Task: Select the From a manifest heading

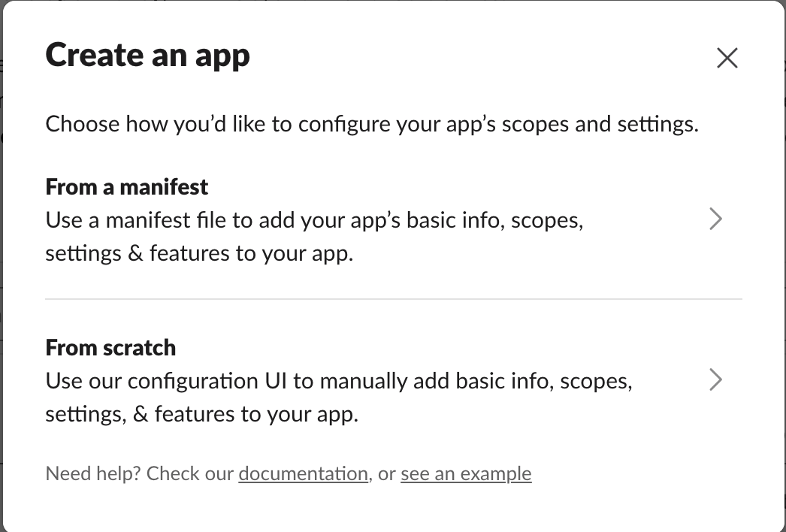Action: (x=127, y=186)
